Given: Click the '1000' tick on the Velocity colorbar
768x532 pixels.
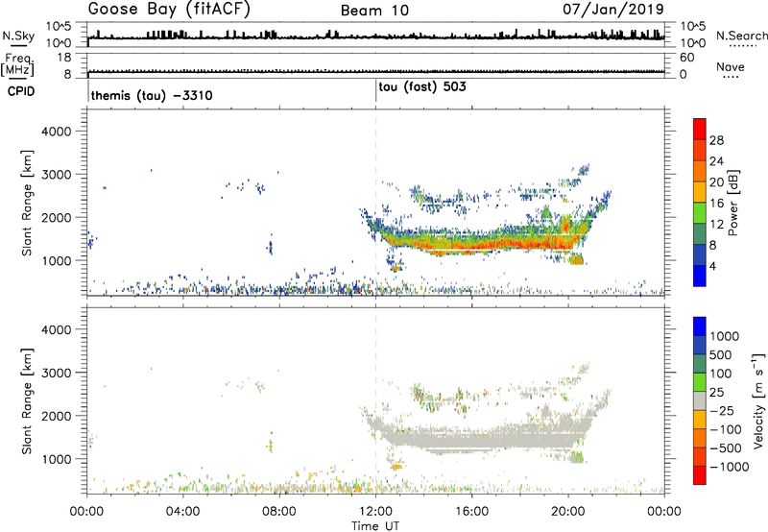Looking at the screenshot, I should point(724,336).
